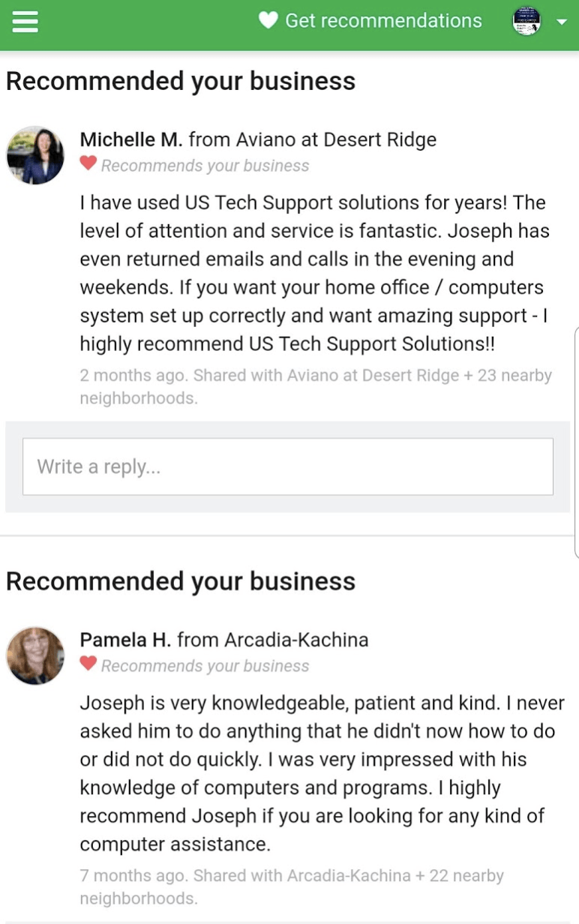Click the white heart icon in header
Image resolution: width=579 pixels, height=924 pixels.
coord(268,21)
